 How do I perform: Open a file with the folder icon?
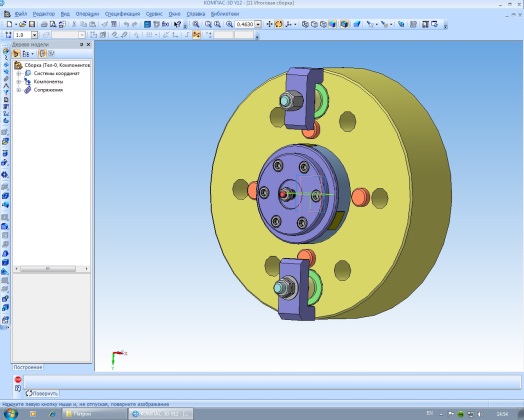point(22,24)
